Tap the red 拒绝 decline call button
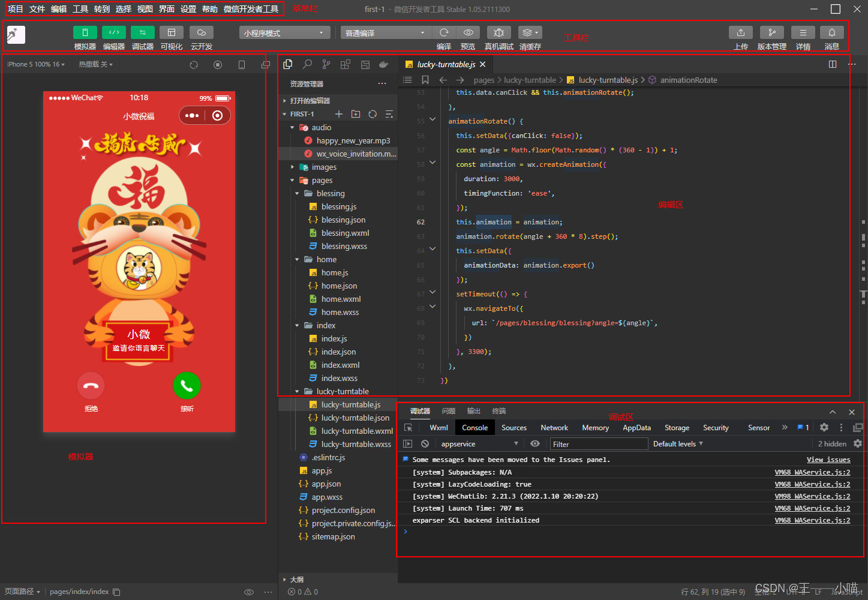Image resolution: width=868 pixels, height=600 pixels. (91, 386)
